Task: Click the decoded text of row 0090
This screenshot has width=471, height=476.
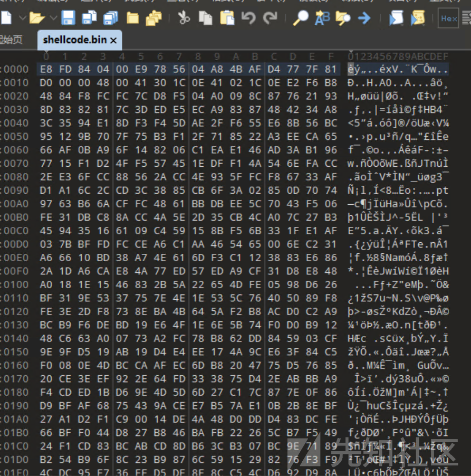Action: [398, 191]
